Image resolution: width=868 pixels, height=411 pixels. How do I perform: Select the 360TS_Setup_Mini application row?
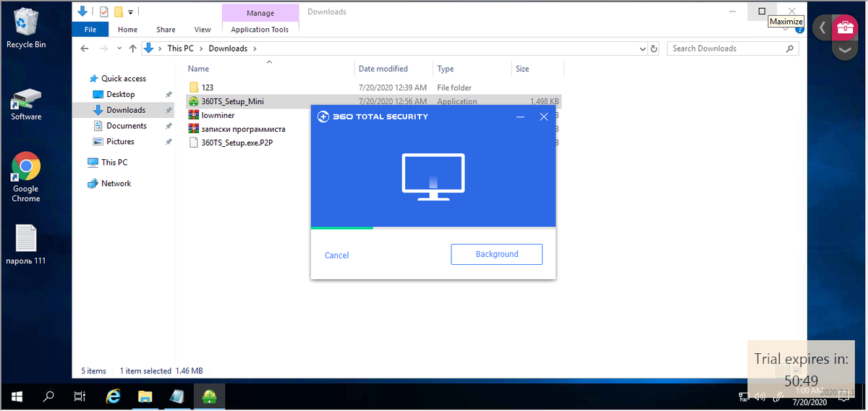click(373, 101)
